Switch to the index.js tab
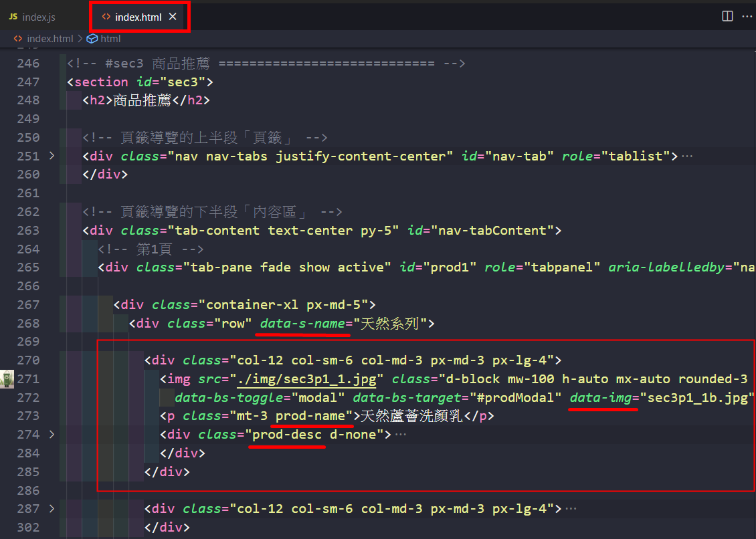This screenshot has height=539, width=756. coord(38,17)
